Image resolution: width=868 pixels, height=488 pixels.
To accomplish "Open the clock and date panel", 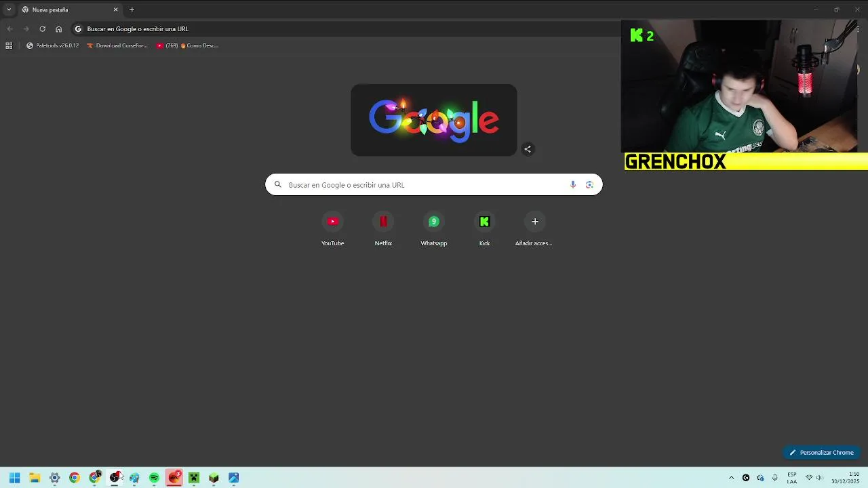I will pyautogui.click(x=846, y=478).
